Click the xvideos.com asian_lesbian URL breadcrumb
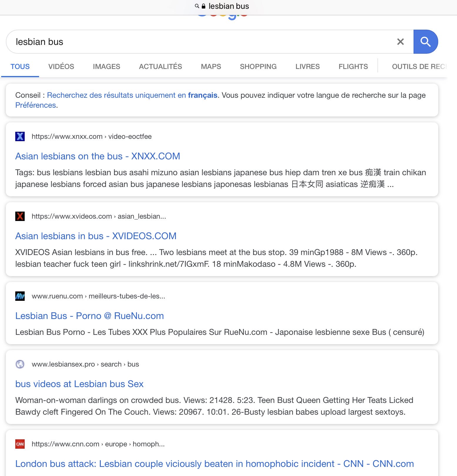457x476 pixels. coord(99,216)
